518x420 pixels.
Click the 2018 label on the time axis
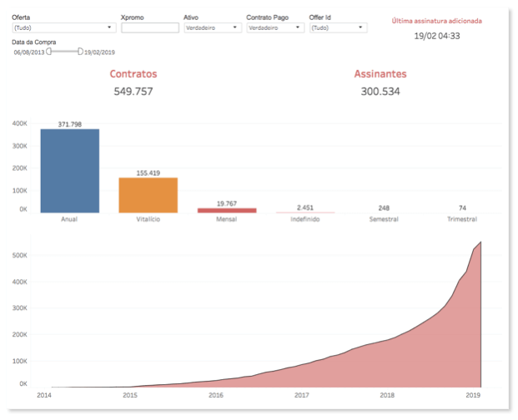tap(386, 396)
